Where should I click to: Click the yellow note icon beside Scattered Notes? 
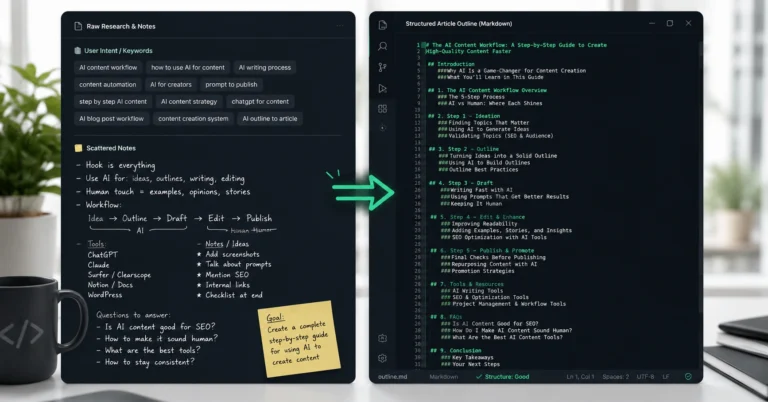pos(78,148)
